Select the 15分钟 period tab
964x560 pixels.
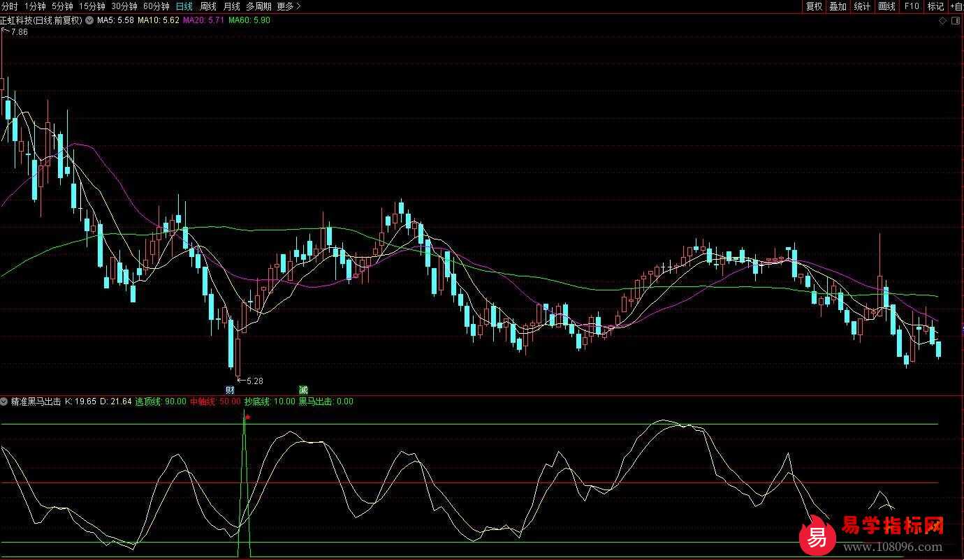(x=92, y=6)
